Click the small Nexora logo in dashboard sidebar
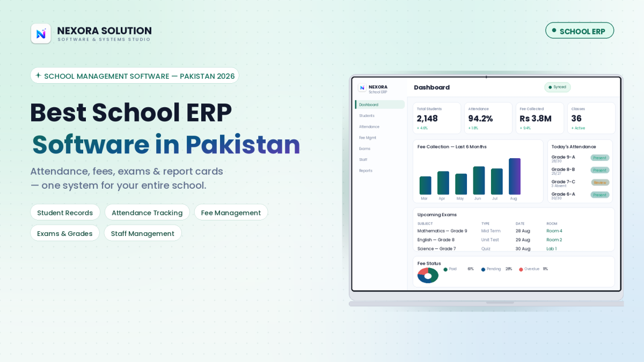The width and height of the screenshot is (644, 362). click(x=362, y=87)
